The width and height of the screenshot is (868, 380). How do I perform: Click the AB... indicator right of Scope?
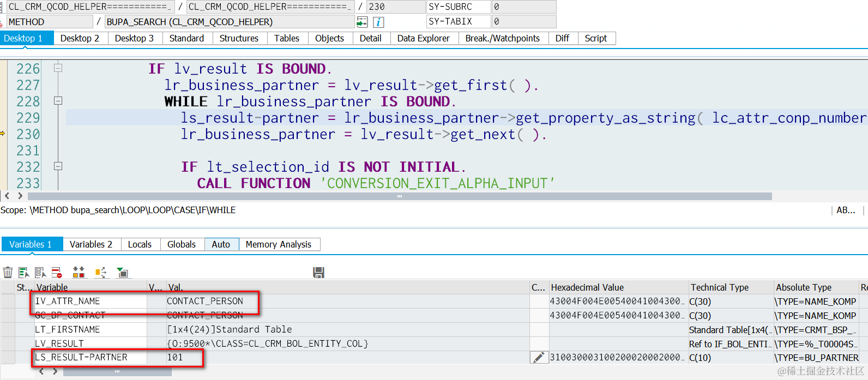(x=846, y=210)
